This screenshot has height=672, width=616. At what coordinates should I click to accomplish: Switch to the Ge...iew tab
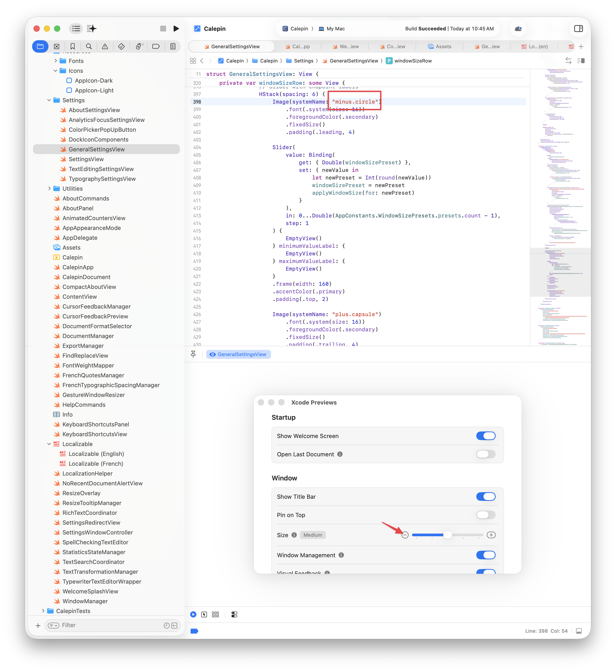click(487, 46)
